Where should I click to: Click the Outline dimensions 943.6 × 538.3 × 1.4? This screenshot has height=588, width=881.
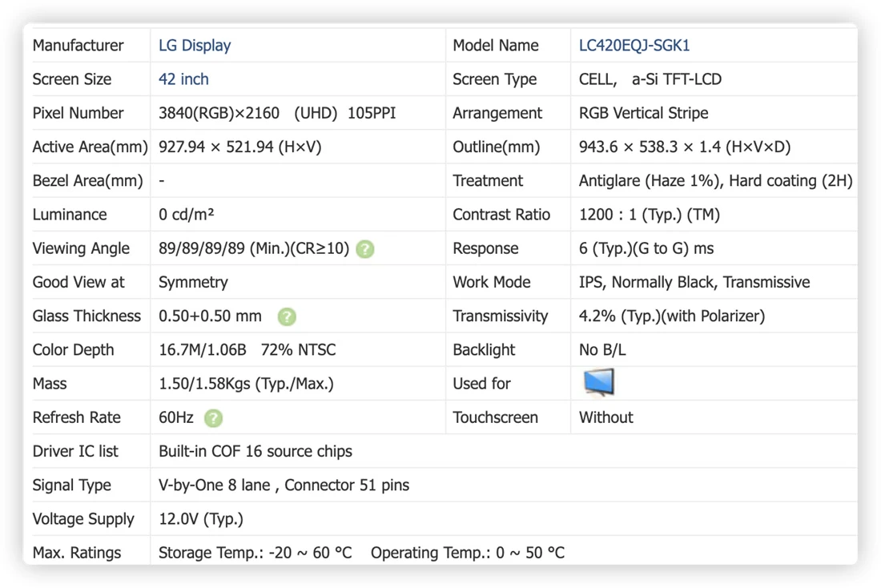click(x=684, y=147)
